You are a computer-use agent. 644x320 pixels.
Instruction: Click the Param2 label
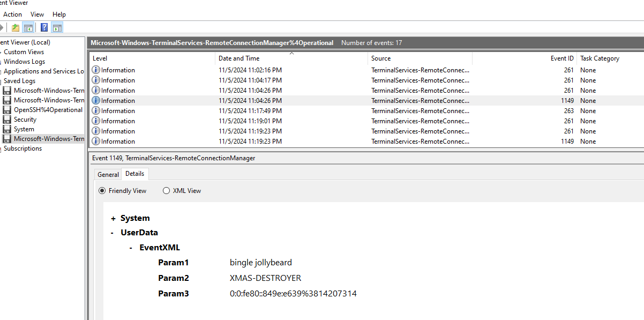[x=174, y=278]
